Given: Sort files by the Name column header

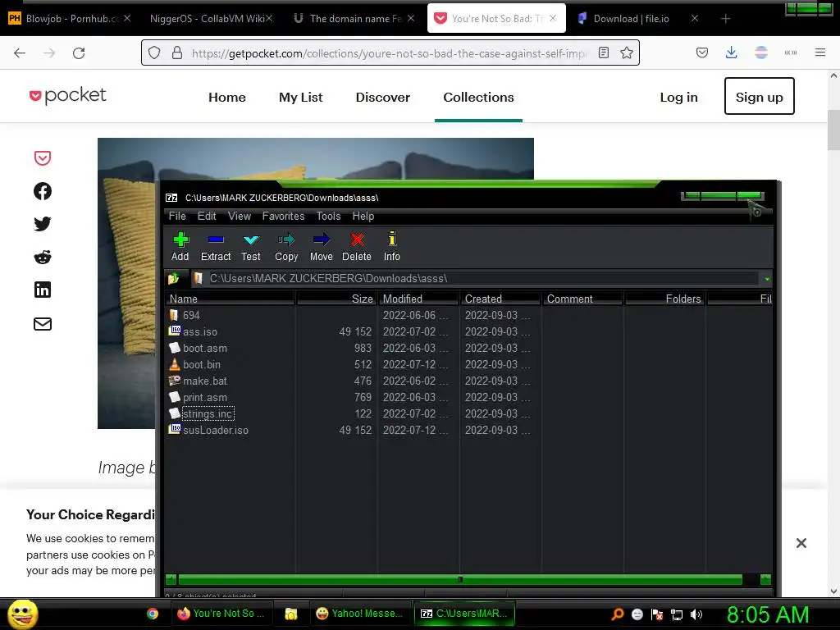Looking at the screenshot, I should point(231,299).
